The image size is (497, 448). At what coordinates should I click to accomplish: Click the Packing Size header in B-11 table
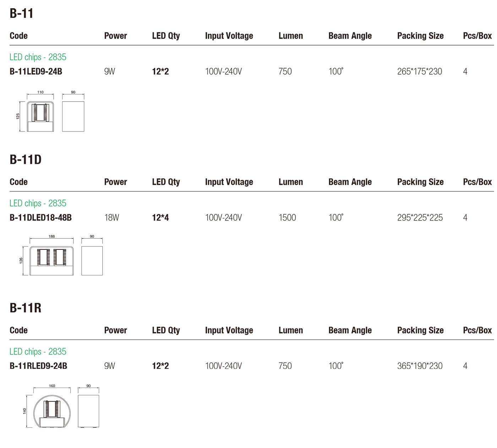420,36
